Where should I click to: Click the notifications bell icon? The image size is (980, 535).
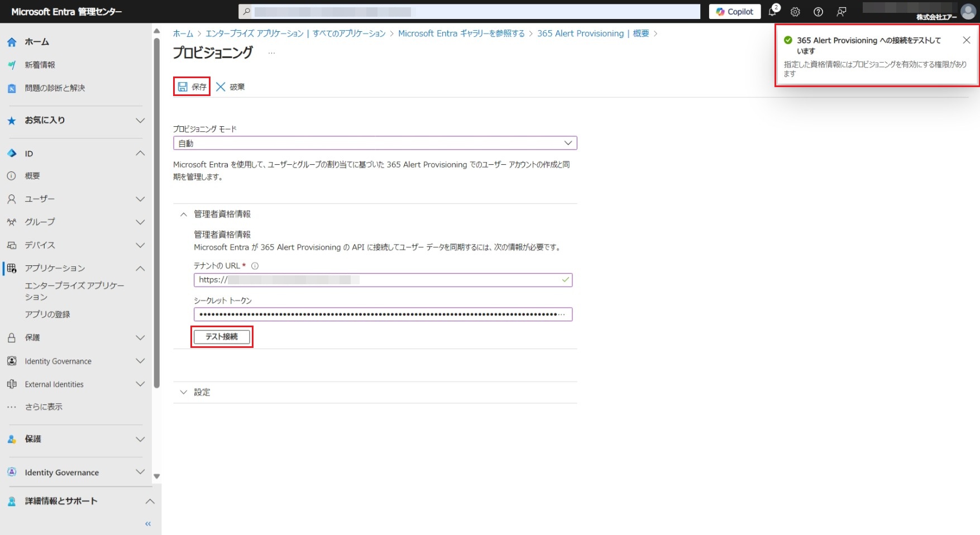click(x=773, y=12)
